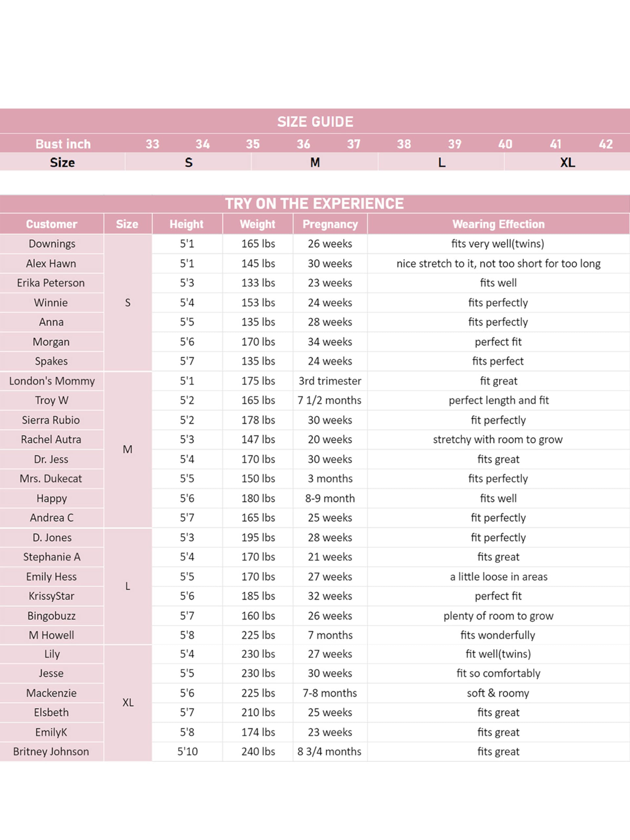The image size is (630, 840).
Task: Click the TRY ON THE EXPERIENCE header
Action: pyautogui.click(x=314, y=203)
